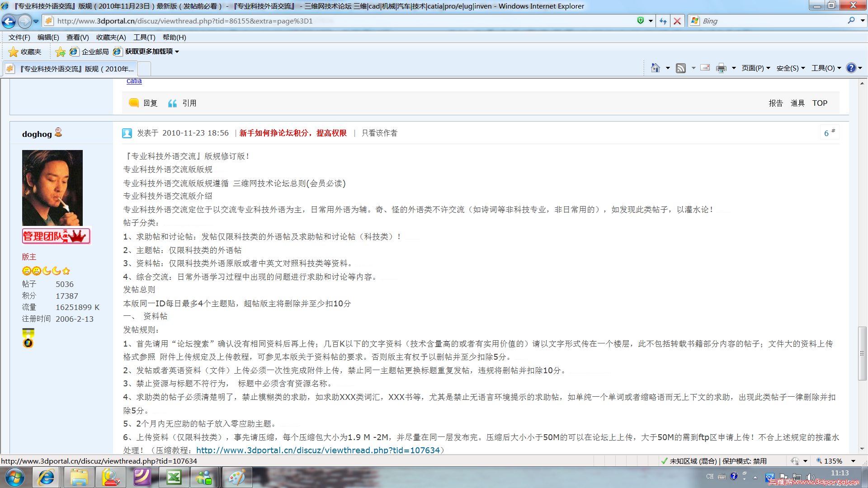Viewport: 868px width, 488px height.
Task: Click 只看该作者 to filter by author
Action: (379, 133)
